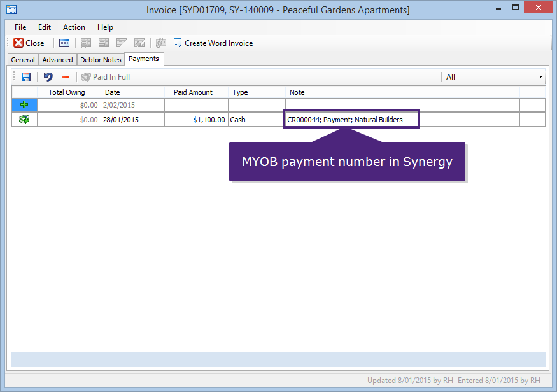This screenshot has width=557, height=392.
Task: Select the green package icon on the Cash row
Action: point(24,118)
